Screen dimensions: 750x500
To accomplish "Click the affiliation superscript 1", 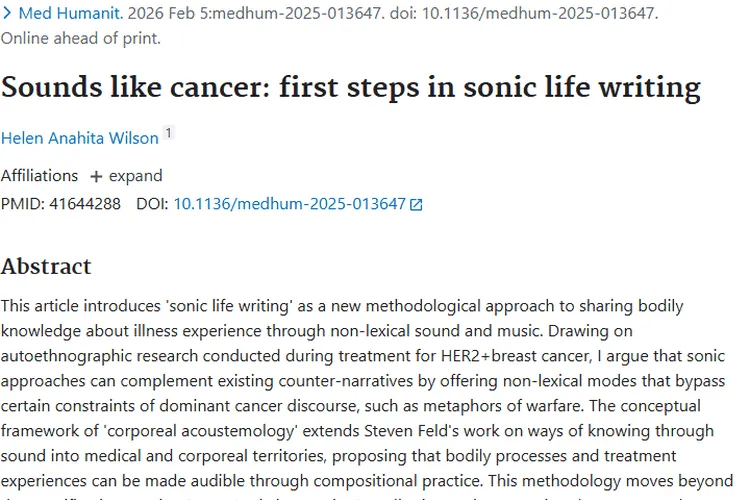I will (x=169, y=133).
